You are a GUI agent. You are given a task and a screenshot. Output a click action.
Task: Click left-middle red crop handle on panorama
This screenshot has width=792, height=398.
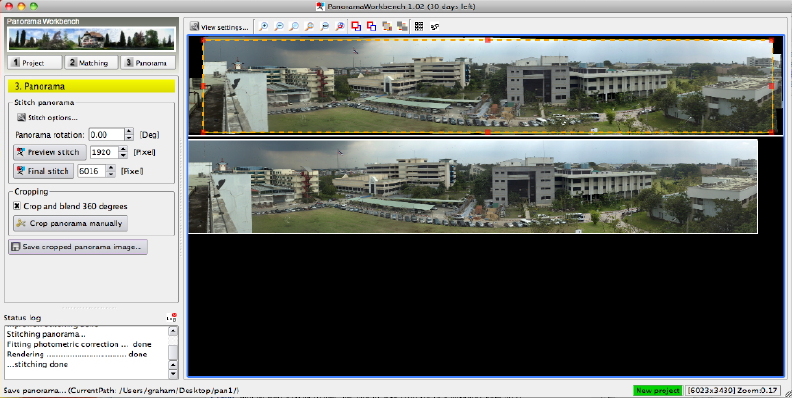(x=203, y=86)
